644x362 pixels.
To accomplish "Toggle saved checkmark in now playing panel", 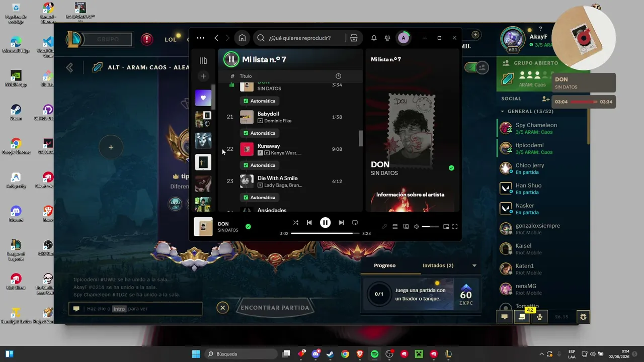I will coord(451,168).
